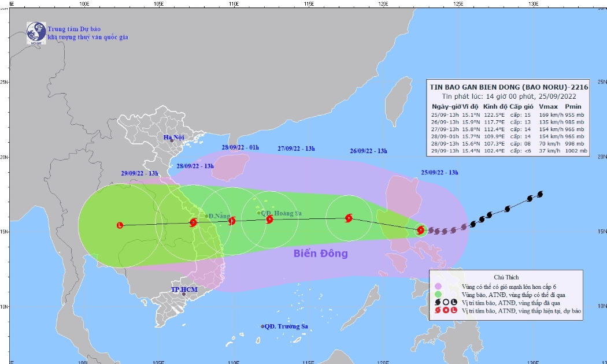Click the 'Biển Đông' sea label
This screenshot has height=364, width=607.
(x=320, y=254)
